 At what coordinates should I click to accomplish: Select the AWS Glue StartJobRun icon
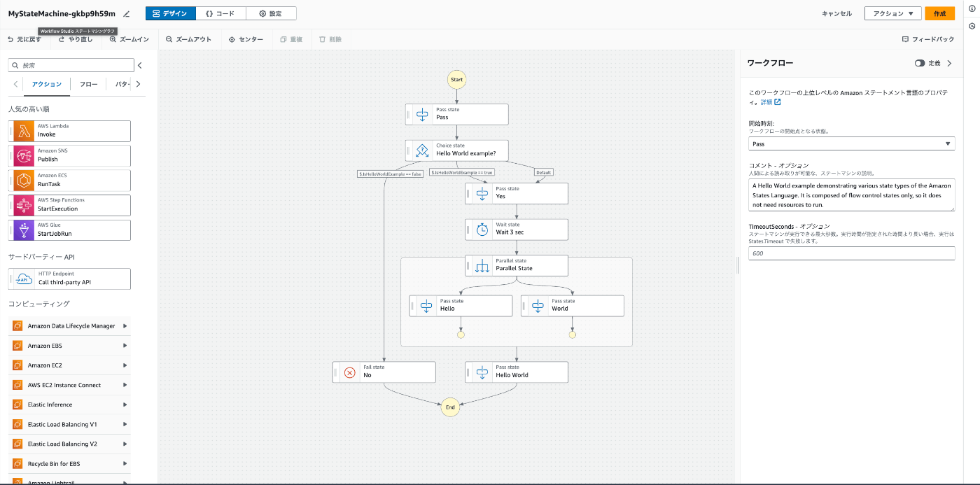(24, 230)
